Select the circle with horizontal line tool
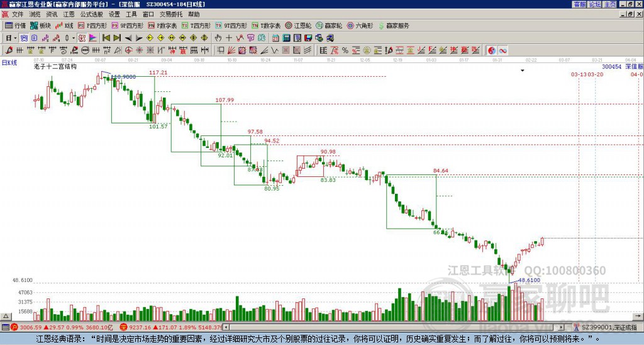644x345 pixels. (x=86, y=50)
